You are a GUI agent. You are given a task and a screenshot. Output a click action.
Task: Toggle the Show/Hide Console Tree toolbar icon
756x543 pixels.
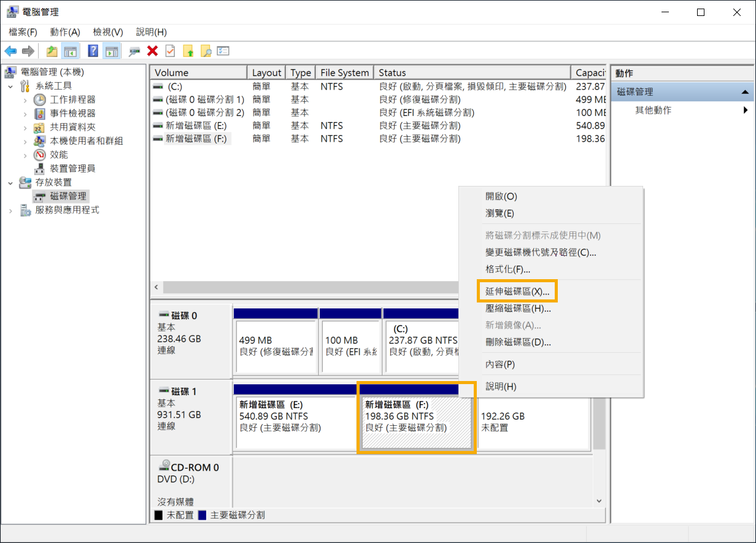pyautogui.click(x=71, y=52)
